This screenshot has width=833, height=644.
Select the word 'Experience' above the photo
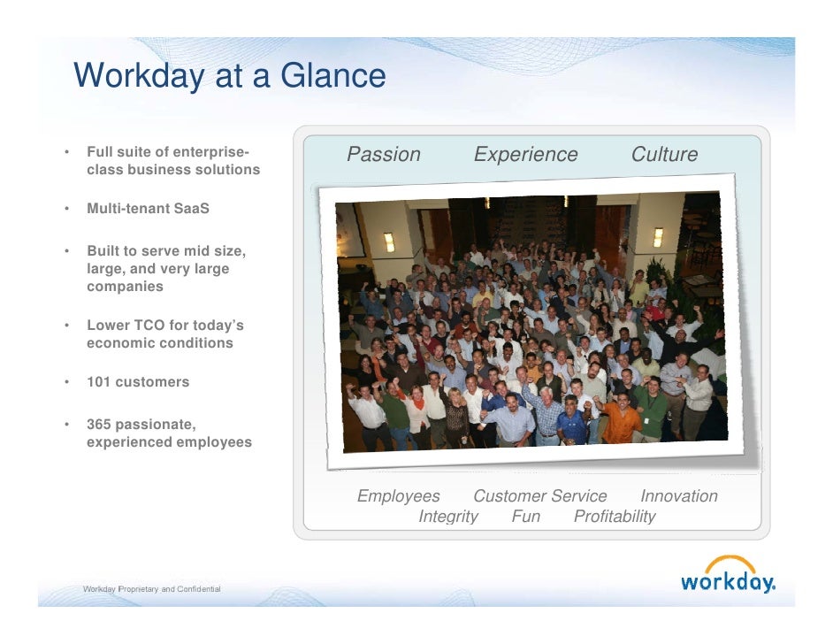point(525,154)
